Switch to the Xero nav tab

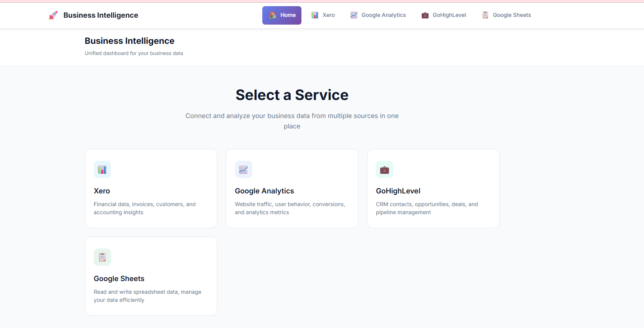328,15
